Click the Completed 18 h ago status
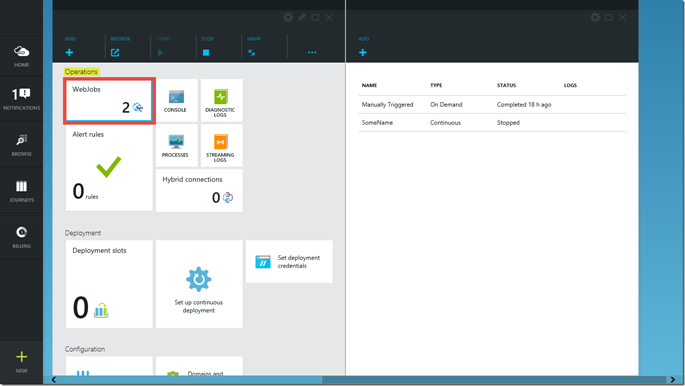This screenshot has height=386, width=685. click(524, 105)
